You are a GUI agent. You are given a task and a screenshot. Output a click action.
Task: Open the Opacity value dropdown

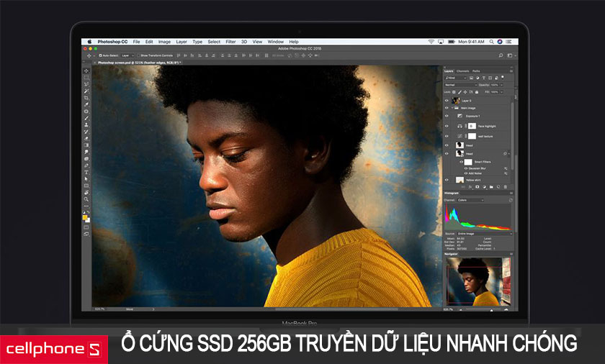[501, 85]
